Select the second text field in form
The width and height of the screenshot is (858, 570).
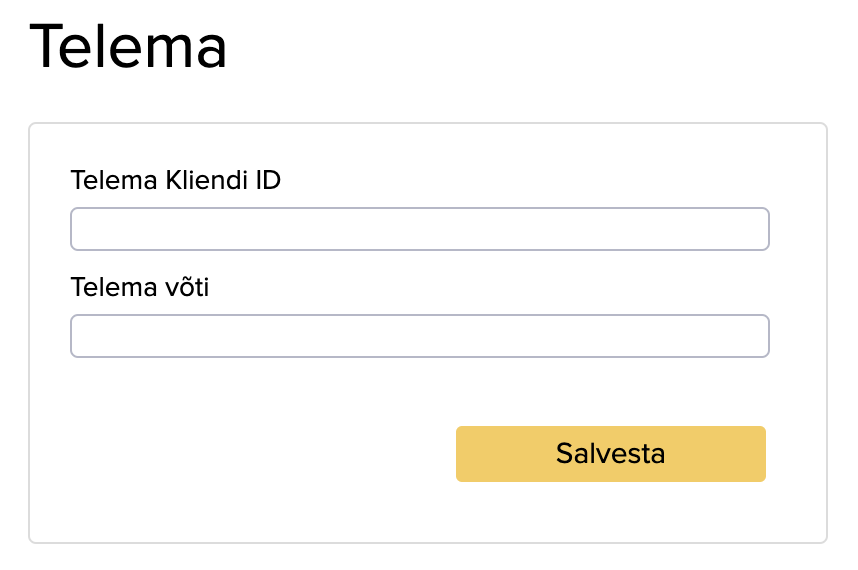[x=419, y=336]
